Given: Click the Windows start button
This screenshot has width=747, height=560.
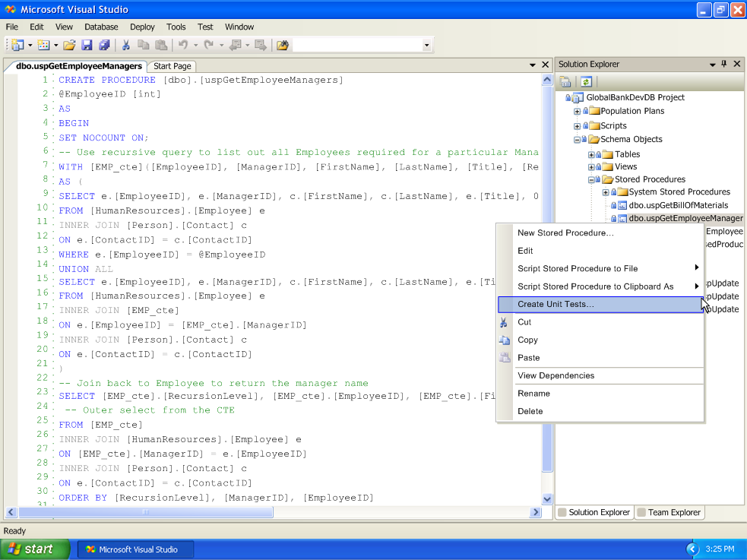Looking at the screenshot, I should (35, 549).
